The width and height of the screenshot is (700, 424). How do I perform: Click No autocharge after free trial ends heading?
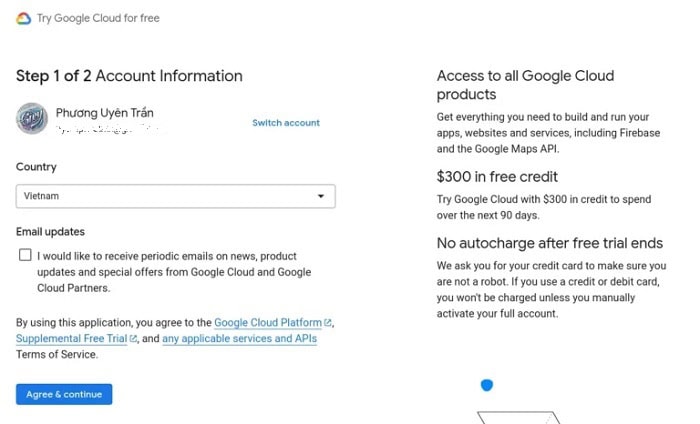pos(550,243)
